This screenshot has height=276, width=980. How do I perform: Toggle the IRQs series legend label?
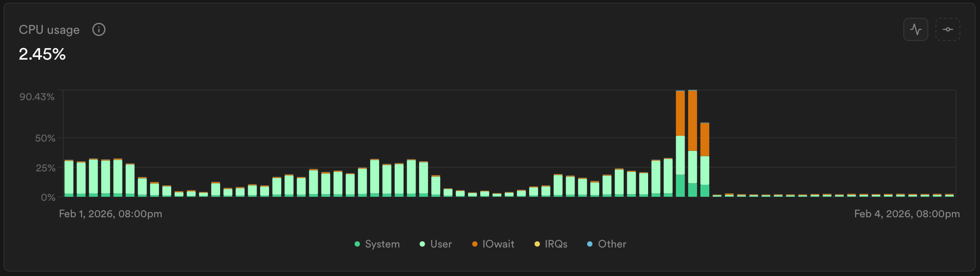(x=556, y=244)
